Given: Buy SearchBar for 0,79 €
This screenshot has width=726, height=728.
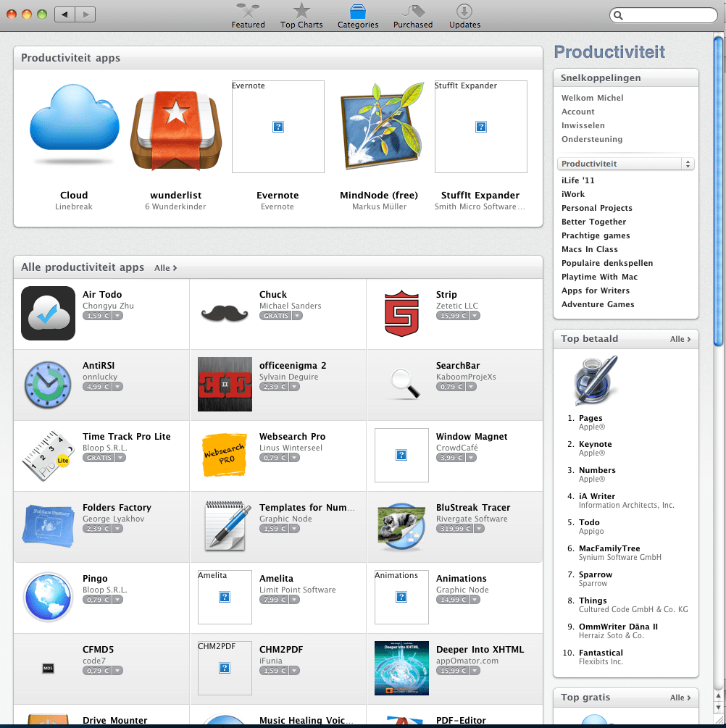Looking at the screenshot, I should (x=451, y=387).
